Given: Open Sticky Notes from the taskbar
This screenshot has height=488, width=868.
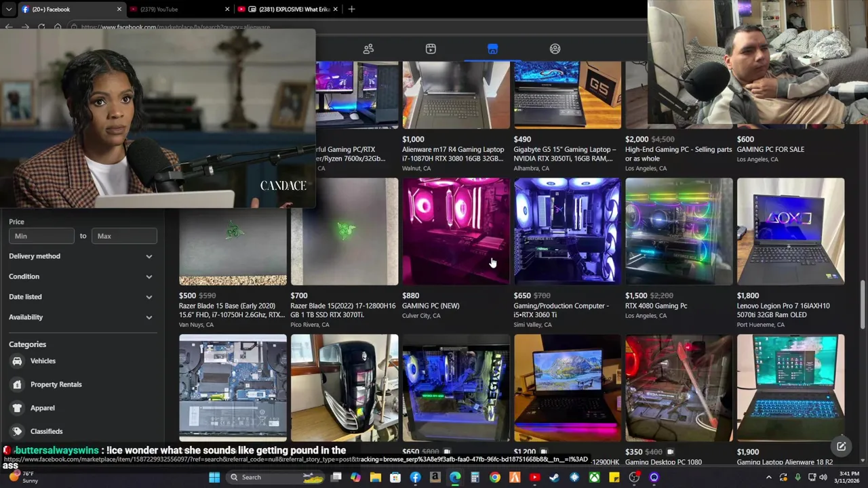Looking at the screenshot, I should coord(614,477).
